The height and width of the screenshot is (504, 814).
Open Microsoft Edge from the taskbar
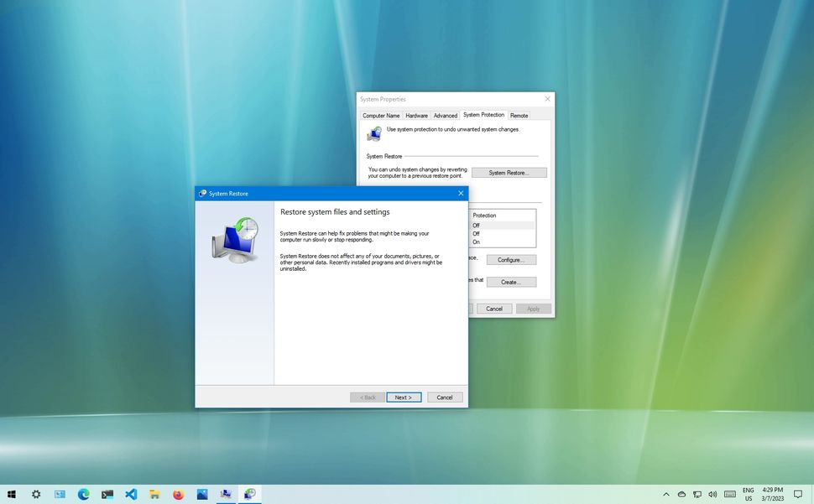click(82, 494)
